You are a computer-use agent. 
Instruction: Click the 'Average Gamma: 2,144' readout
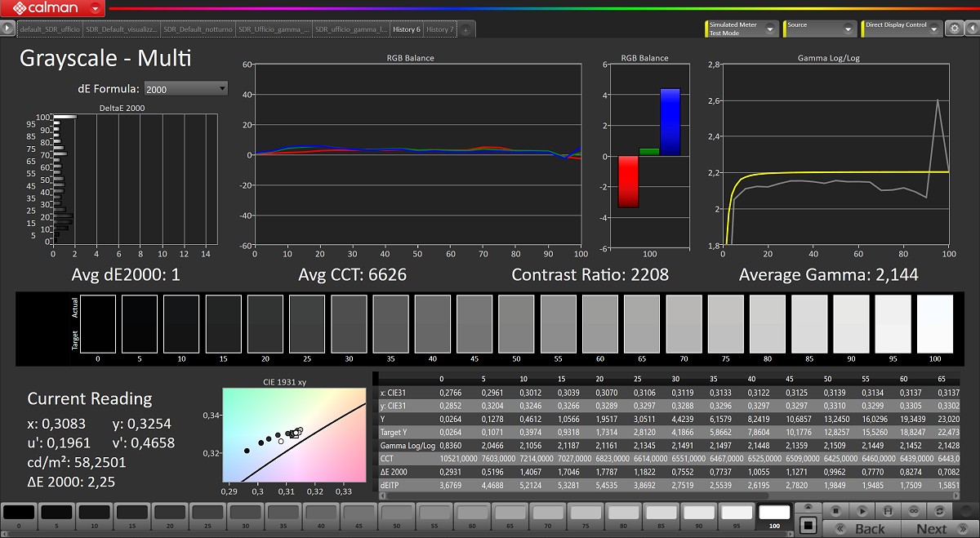point(828,275)
